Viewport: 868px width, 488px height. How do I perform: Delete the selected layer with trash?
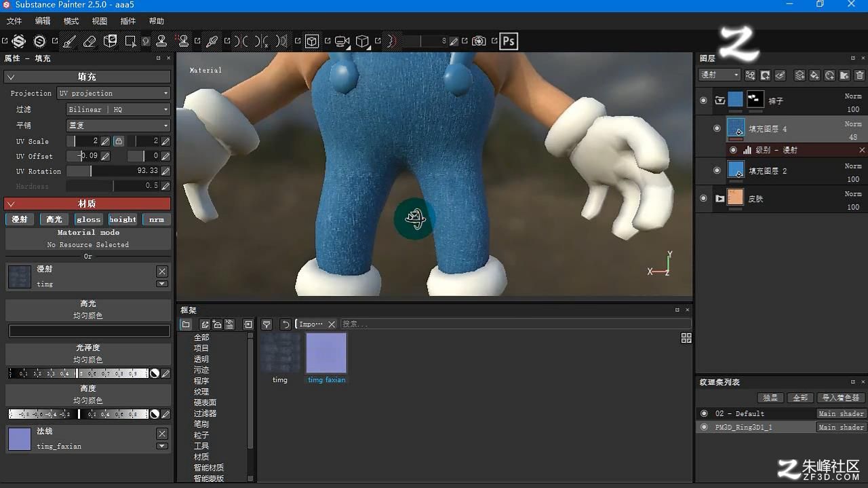click(860, 75)
